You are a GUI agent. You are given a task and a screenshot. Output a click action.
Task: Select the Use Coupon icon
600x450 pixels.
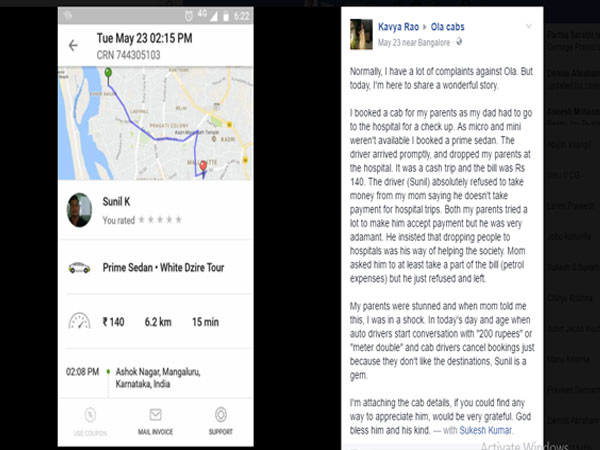coord(90,415)
